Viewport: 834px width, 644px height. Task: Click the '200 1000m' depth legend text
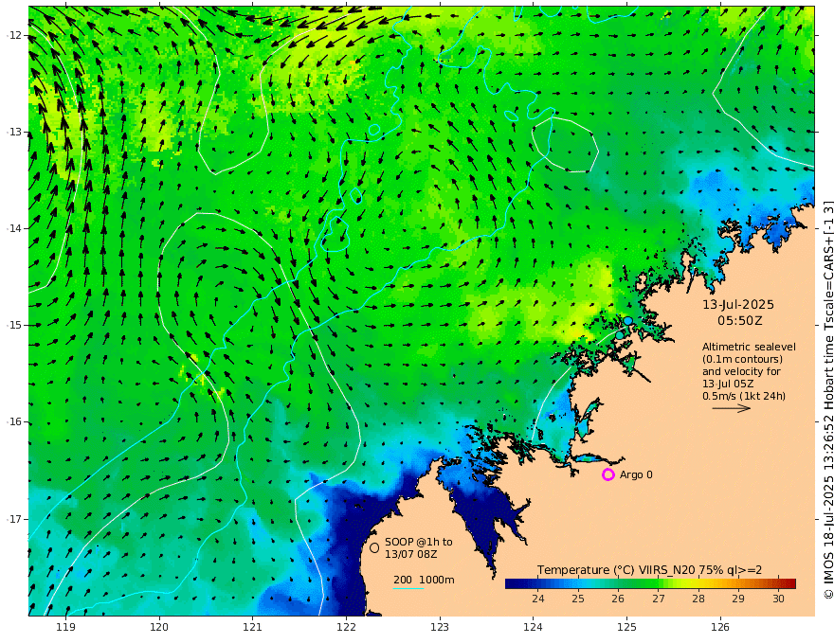pos(424,580)
